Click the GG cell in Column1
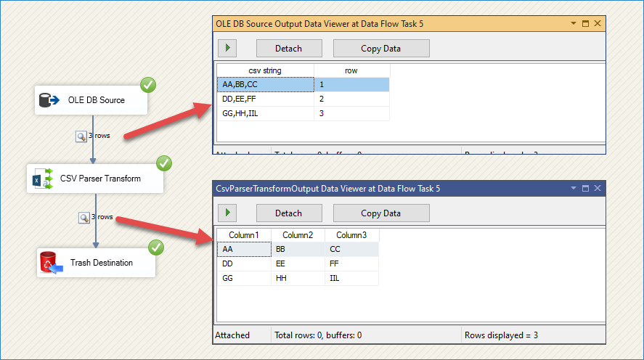 pyautogui.click(x=243, y=278)
